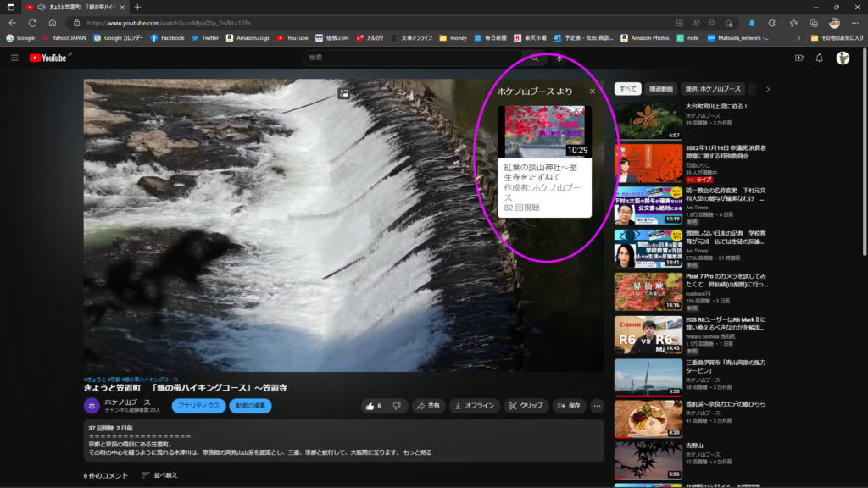Open the account avatar menu
This screenshot has height=488, width=868.
click(x=843, y=58)
